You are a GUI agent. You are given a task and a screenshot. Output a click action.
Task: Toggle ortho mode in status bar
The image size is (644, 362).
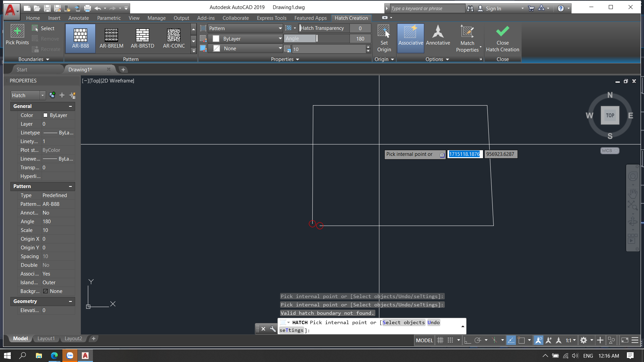tap(468, 340)
